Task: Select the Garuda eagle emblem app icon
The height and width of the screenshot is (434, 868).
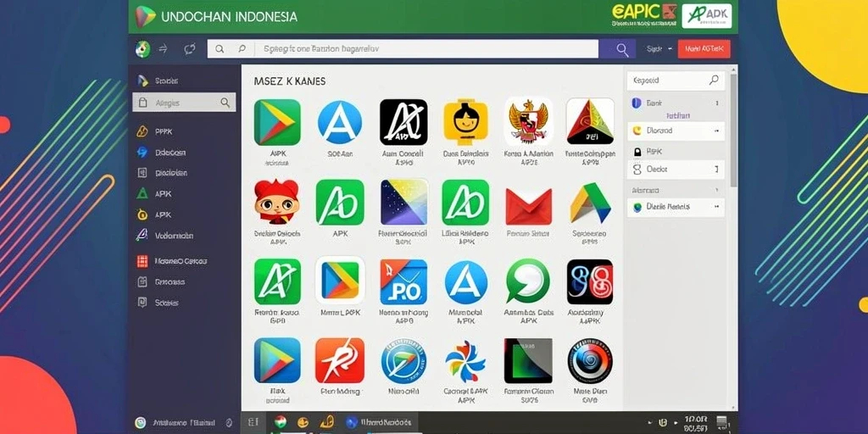Action: pyautogui.click(x=528, y=122)
